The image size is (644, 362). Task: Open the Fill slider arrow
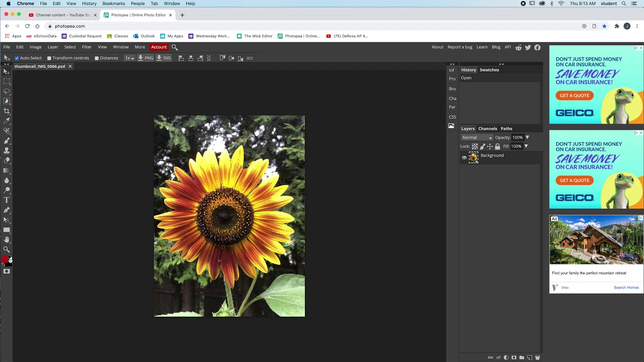[526, 146]
